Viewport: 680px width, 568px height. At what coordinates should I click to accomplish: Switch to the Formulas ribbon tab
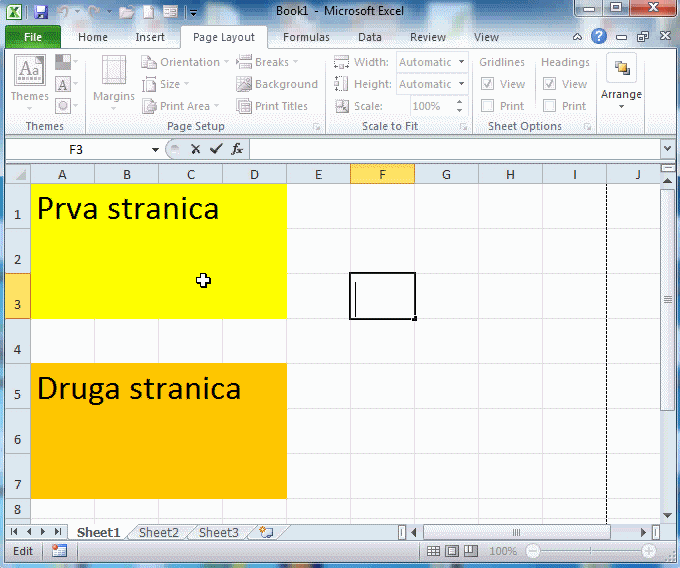(x=306, y=37)
